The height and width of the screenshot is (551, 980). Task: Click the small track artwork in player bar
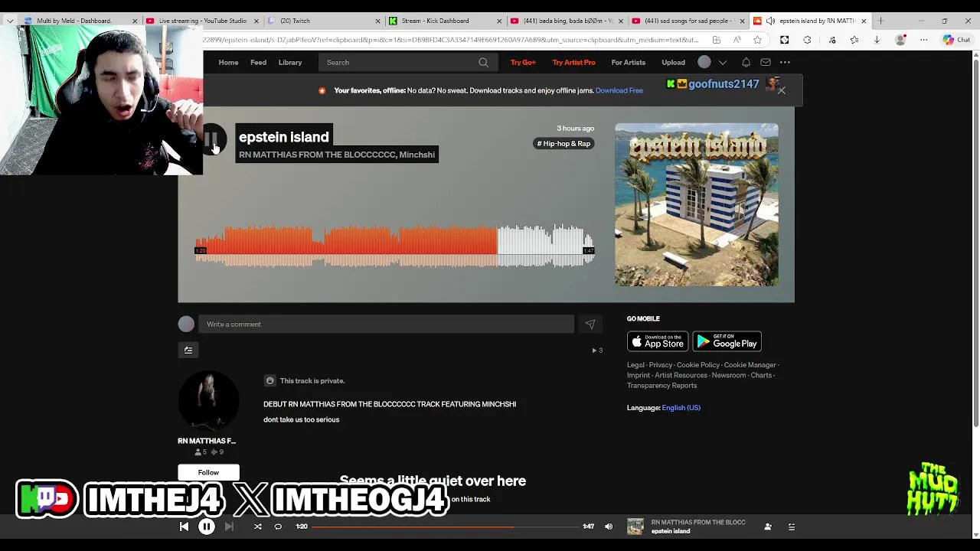pos(635,527)
